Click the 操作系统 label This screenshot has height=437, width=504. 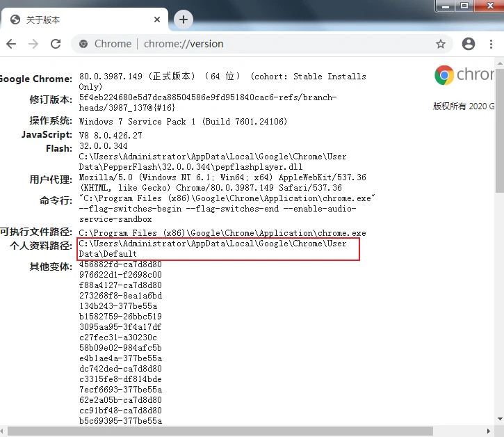51,120
